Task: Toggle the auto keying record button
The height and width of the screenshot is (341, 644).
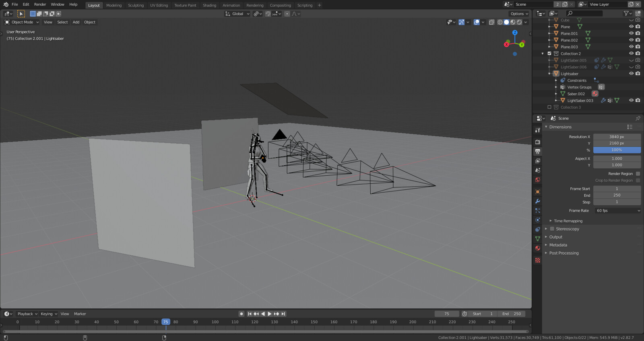Action: tap(242, 314)
